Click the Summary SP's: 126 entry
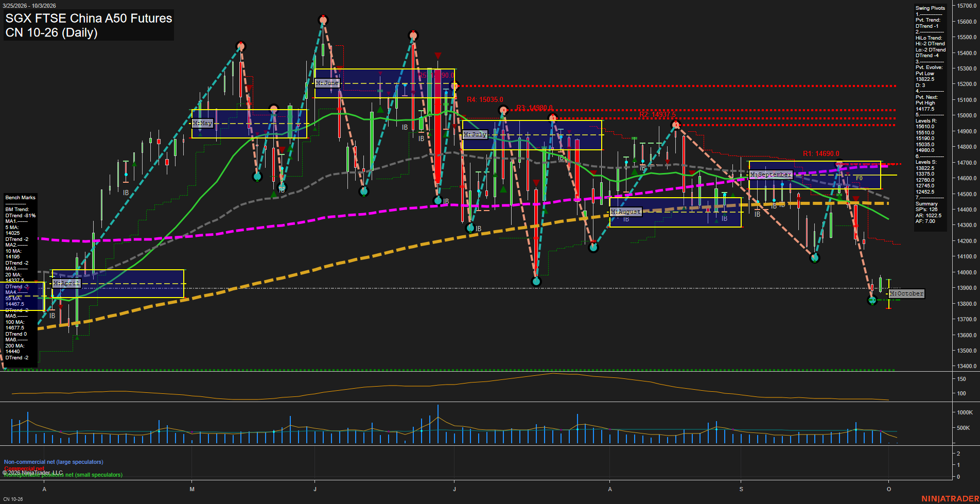Screen dimensions: 980x504 (926, 207)
